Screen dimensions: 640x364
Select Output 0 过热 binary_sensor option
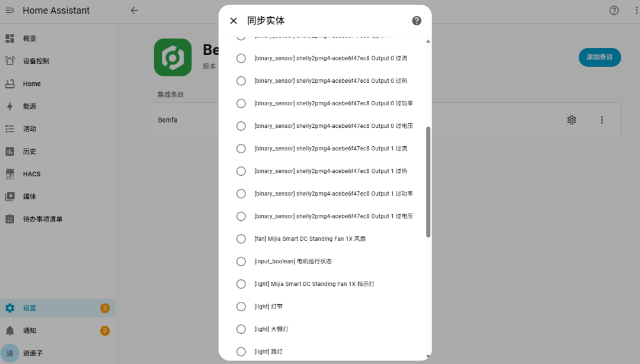coord(241,80)
